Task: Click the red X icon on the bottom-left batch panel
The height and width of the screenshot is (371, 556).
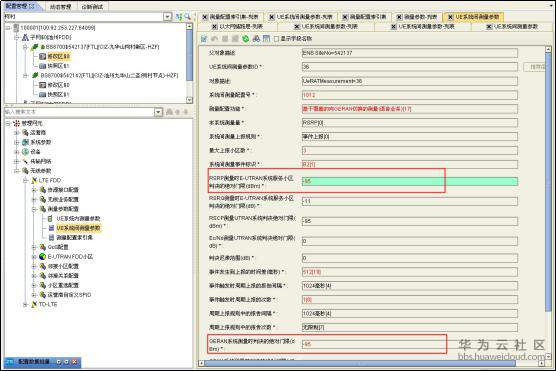Action: tap(74, 362)
